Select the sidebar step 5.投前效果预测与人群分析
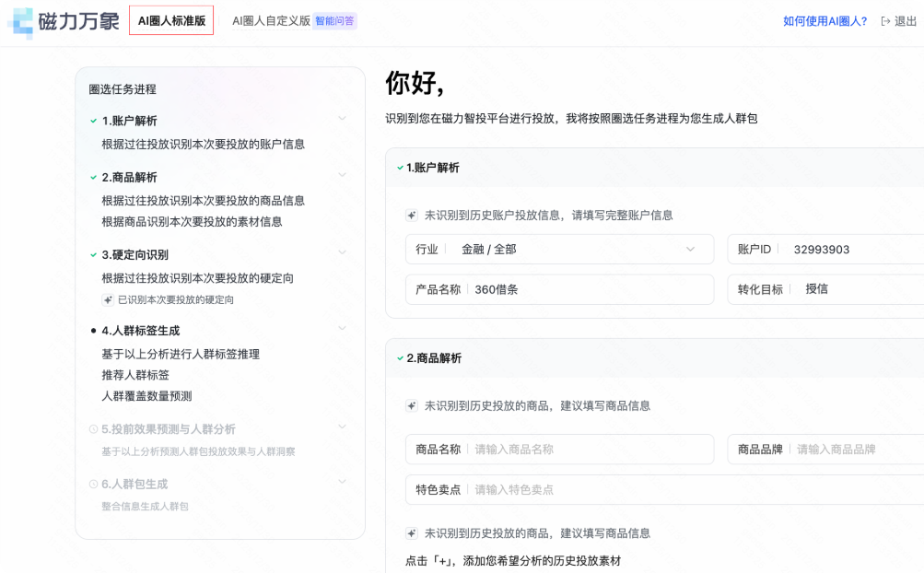This screenshot has width=924, height=573. pyautogui.click(x=169, y=429)
